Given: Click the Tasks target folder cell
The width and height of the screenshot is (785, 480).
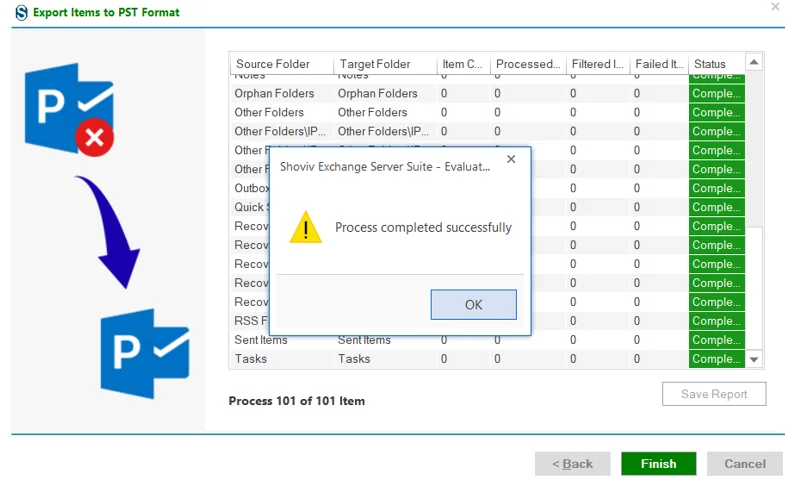Looking at the screenshot, I should [x=385, y=359].
